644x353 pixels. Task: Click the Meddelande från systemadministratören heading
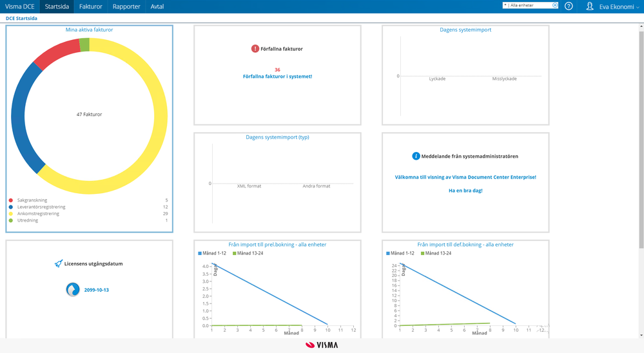point(469,157)
